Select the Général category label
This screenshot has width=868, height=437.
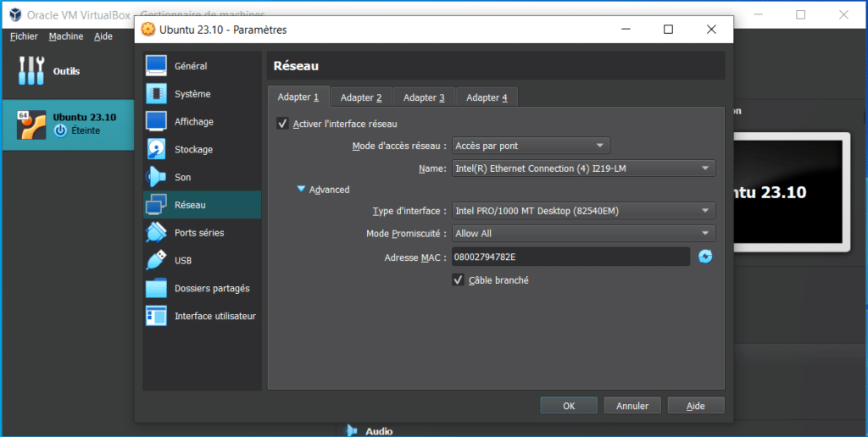tap(191, 66)
